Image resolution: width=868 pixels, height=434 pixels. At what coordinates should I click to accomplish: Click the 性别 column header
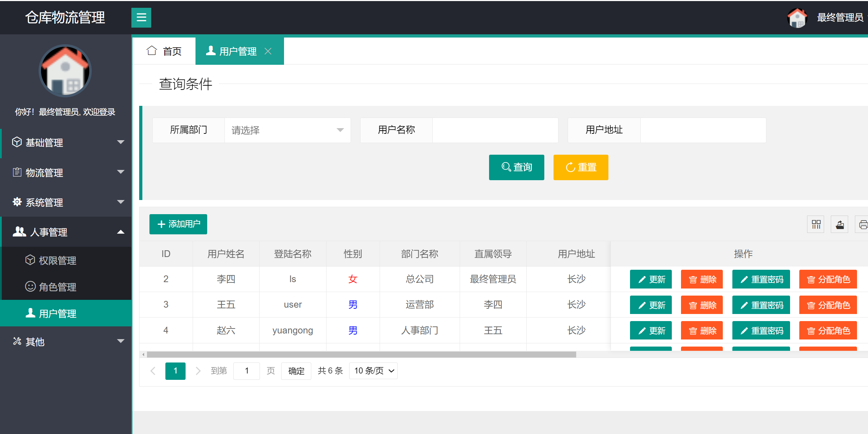(353, 254)
